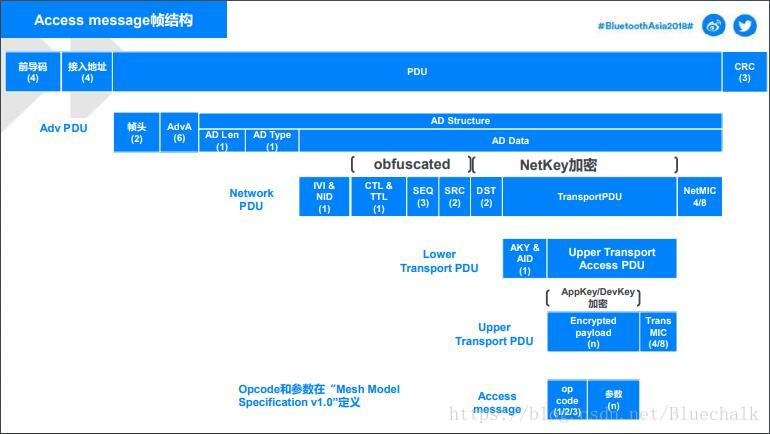Select the AD Type (1) block

[272, 140]
